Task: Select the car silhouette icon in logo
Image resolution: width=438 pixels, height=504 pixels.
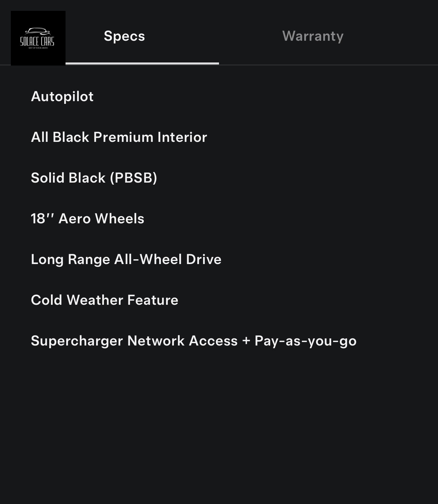Action: pyautogui.click(x=37, y=31)
